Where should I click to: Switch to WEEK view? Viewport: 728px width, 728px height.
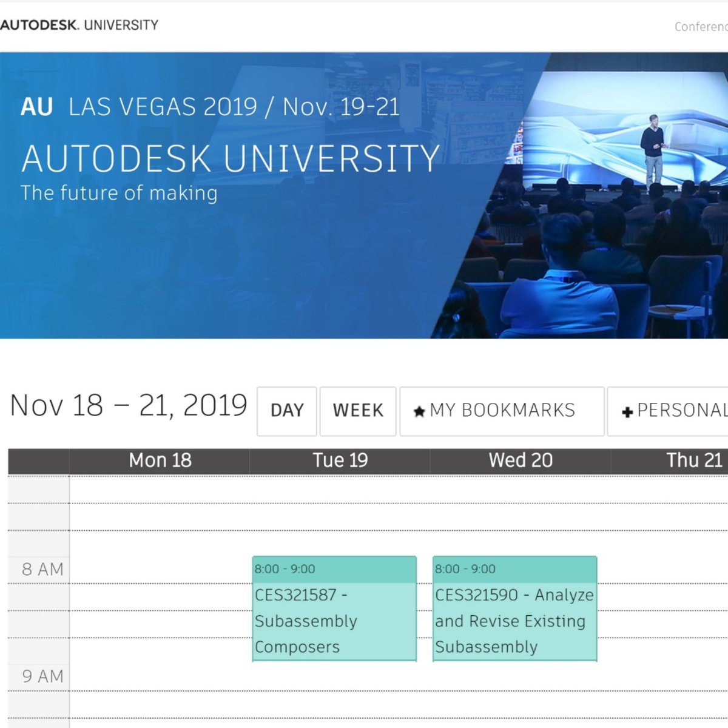pyautogui.click(x=358, y=411)
